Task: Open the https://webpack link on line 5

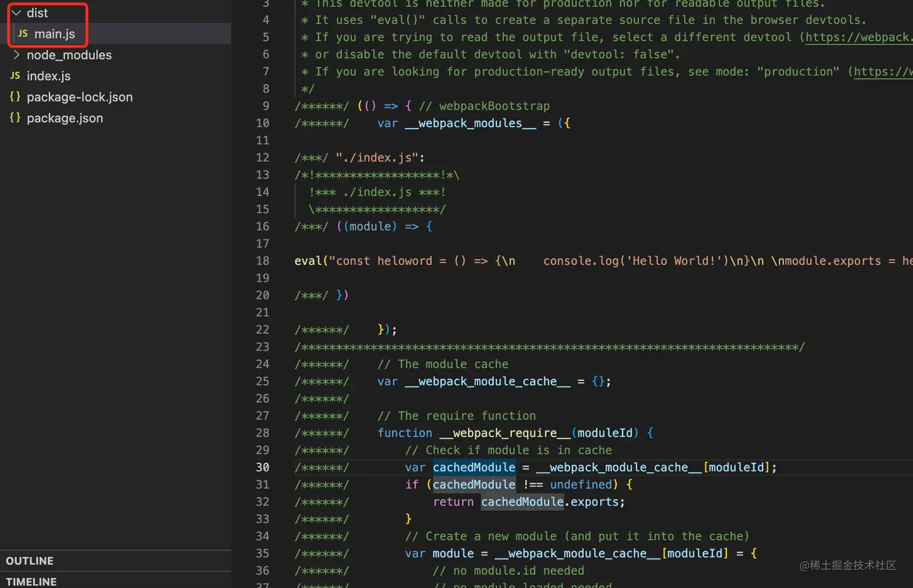Action: click(x=859, y=37)
